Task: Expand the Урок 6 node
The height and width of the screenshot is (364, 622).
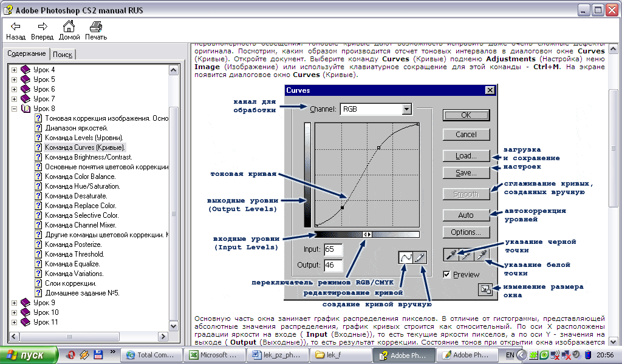Action: (15, 89)
